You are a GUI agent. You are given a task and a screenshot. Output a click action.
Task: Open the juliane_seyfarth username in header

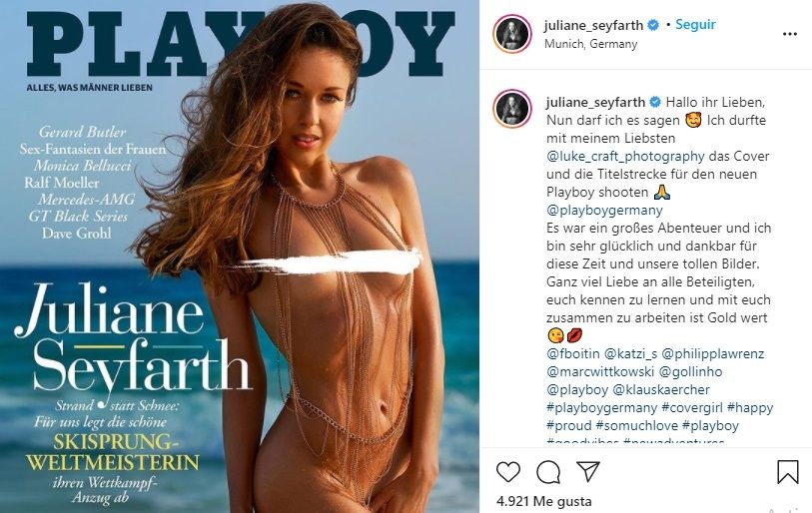[x=593, y=25]
